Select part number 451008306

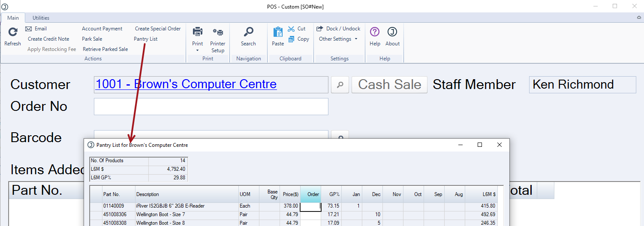click(x=115, y=214)
